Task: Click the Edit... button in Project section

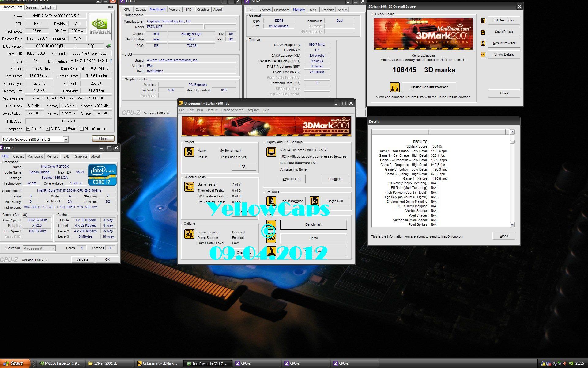Action: tap(243, 166)
